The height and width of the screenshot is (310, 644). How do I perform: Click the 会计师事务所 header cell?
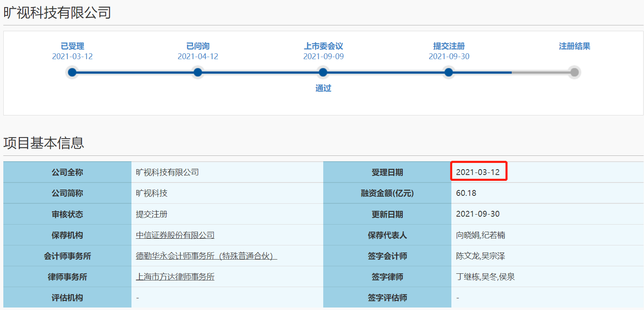point(67,256)
